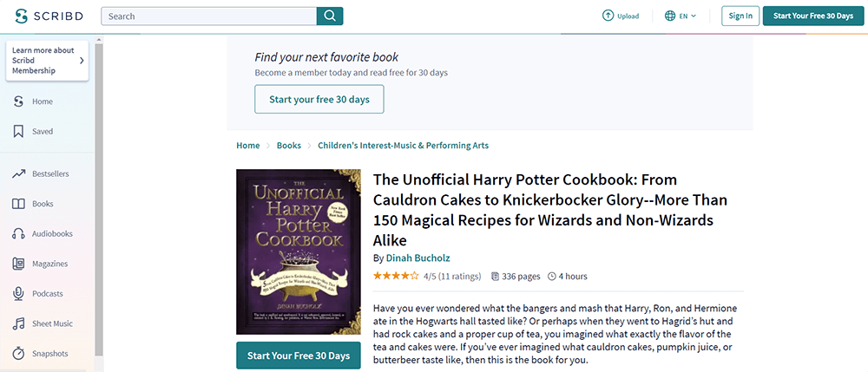Open the Podcasts microphone icon
Viewport: 868px width, 372px height.
[x=18, y=294]
